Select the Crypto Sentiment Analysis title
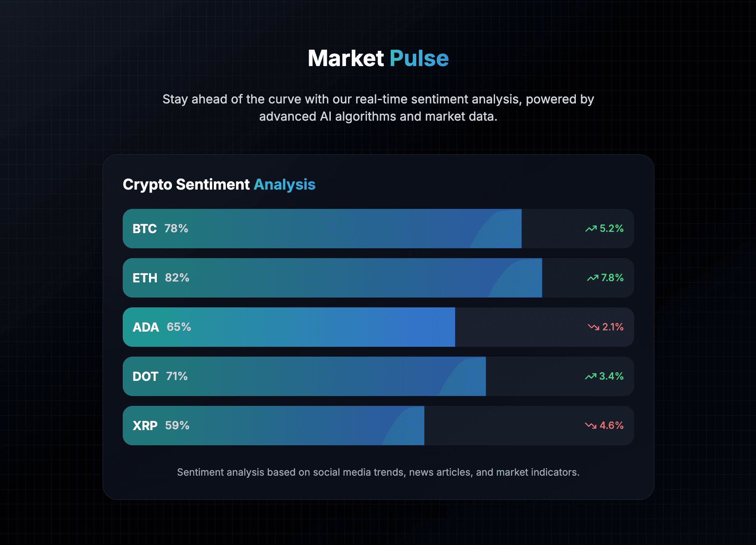The image size is (756, 545). pos(219,185)
